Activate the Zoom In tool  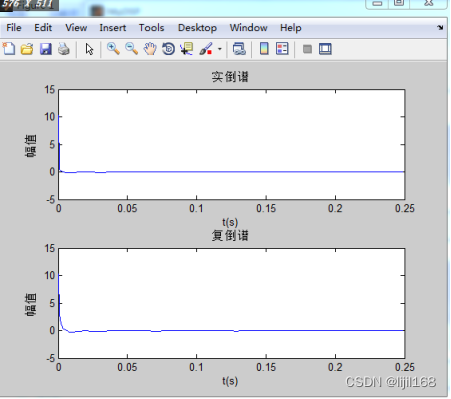113,49
